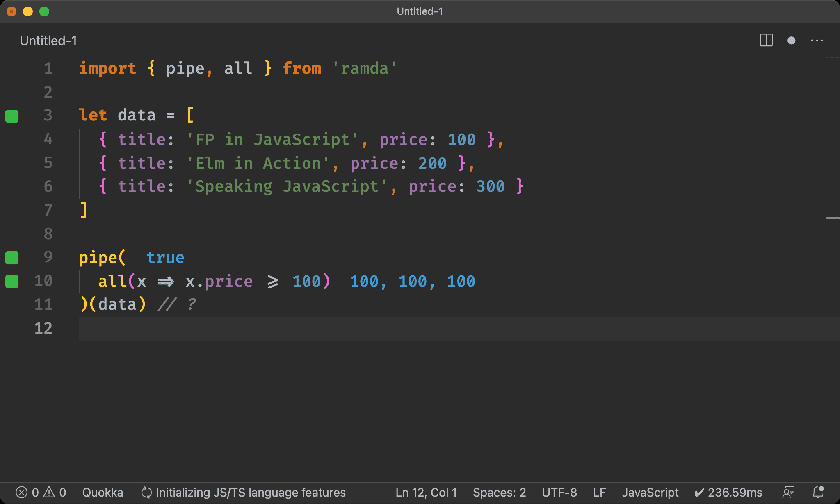
Task: Click the red close window button
Action: click(11, 11)
